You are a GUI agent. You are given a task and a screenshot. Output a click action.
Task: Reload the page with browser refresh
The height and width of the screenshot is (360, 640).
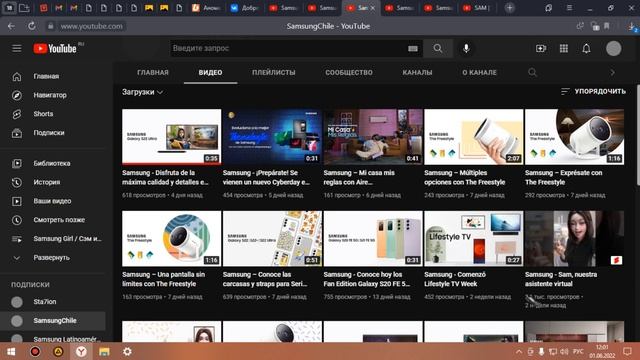coord(31,26)
